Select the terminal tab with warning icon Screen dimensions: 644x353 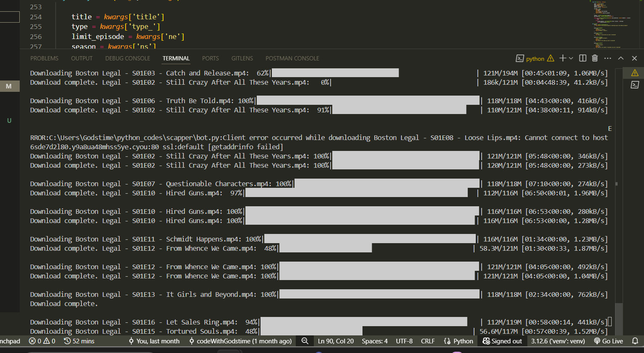coord(635,73)
